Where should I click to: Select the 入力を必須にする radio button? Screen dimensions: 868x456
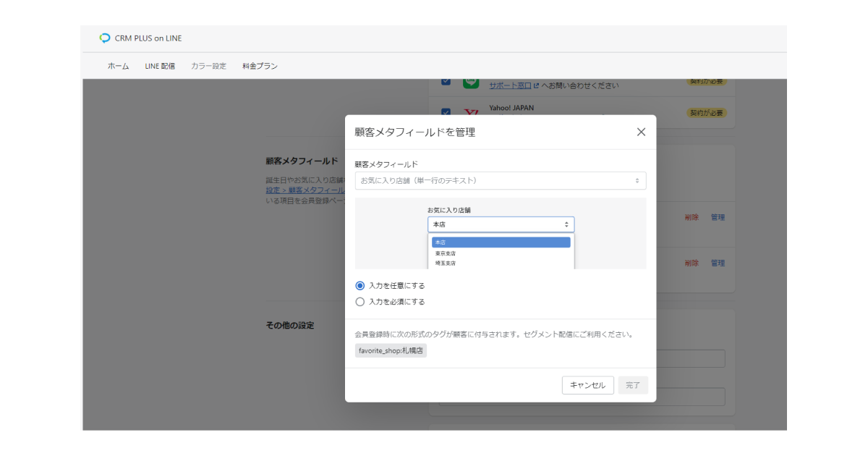coord(359,301)
